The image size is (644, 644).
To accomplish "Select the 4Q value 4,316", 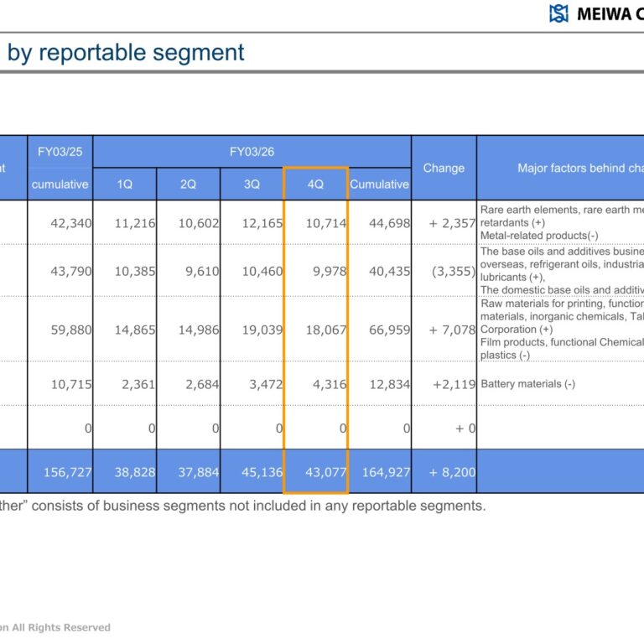I will tap(330, 384).
